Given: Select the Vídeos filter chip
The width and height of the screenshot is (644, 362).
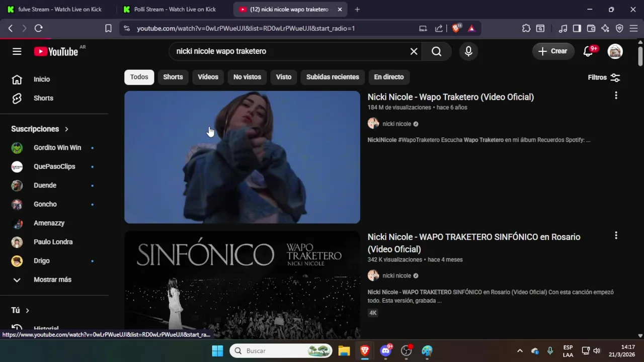Looking at the screenshot, I should point(208,77).
